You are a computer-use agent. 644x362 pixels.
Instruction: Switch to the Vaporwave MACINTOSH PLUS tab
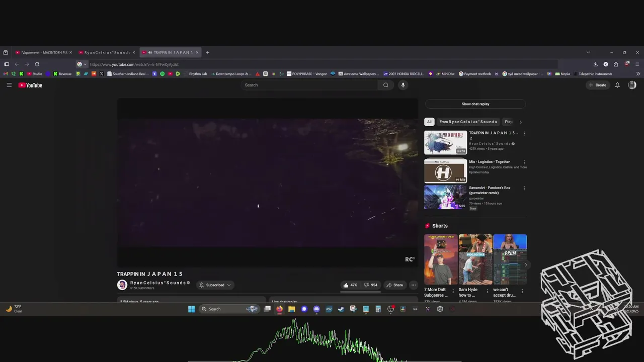click(43, 52)
